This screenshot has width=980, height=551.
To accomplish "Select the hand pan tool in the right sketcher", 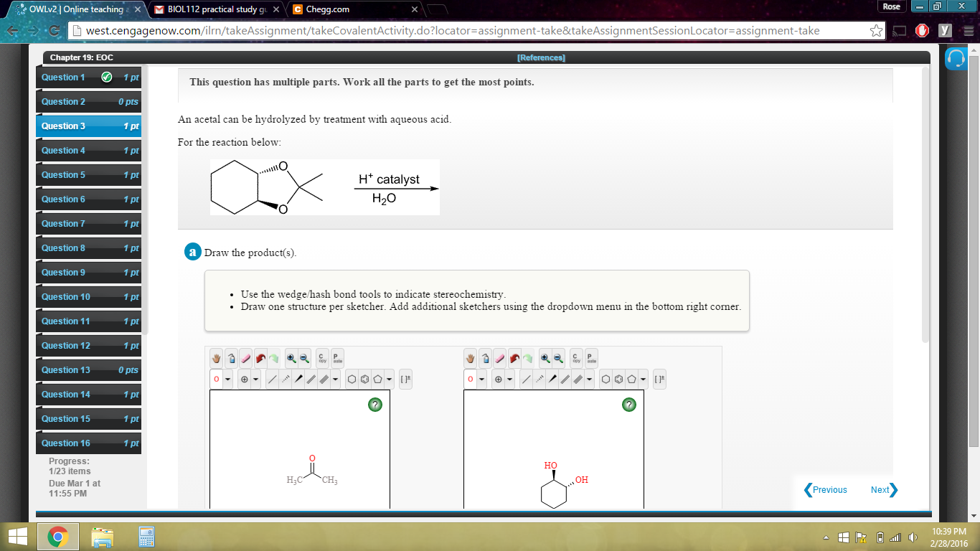I will [471, 359].
